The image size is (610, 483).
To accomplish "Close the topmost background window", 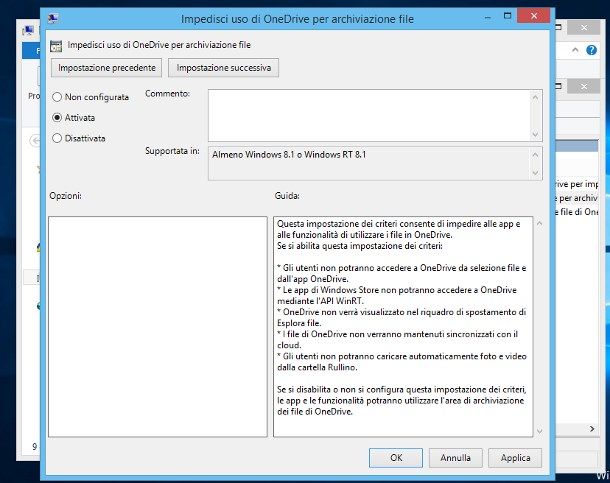I will click(x=584, y=28).
